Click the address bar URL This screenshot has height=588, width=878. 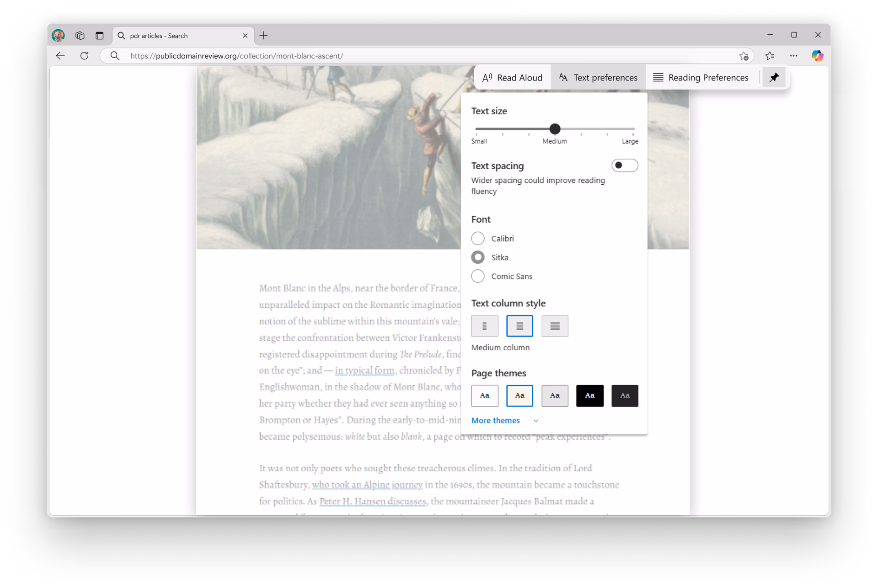click(x=236, y=56)
